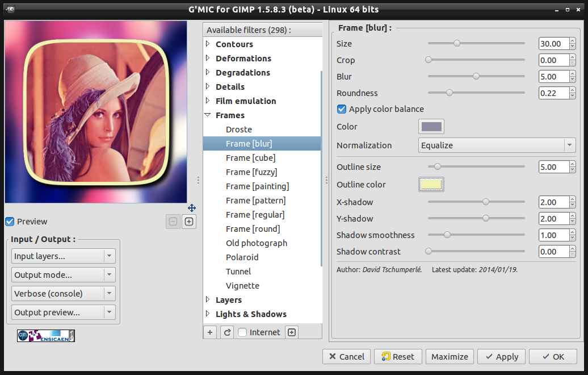
Task: Select the Vignette filter
Action: pyautogui.click(x=242, y=286)
